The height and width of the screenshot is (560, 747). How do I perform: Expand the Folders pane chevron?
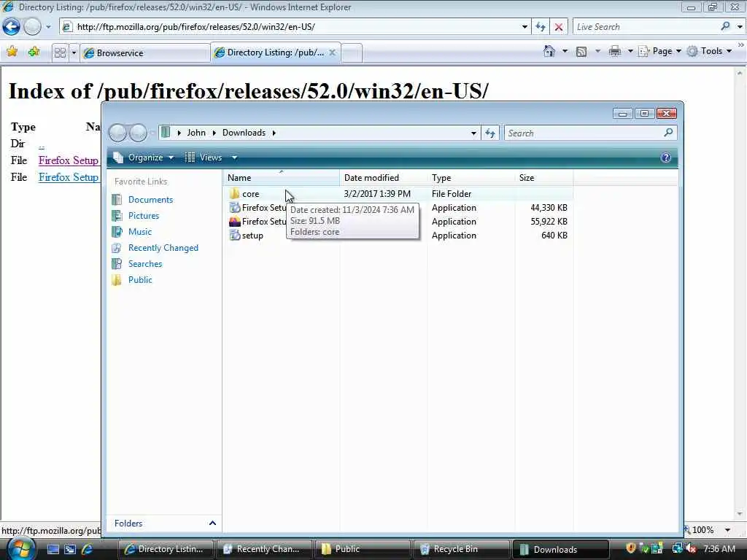coord(212,523)
